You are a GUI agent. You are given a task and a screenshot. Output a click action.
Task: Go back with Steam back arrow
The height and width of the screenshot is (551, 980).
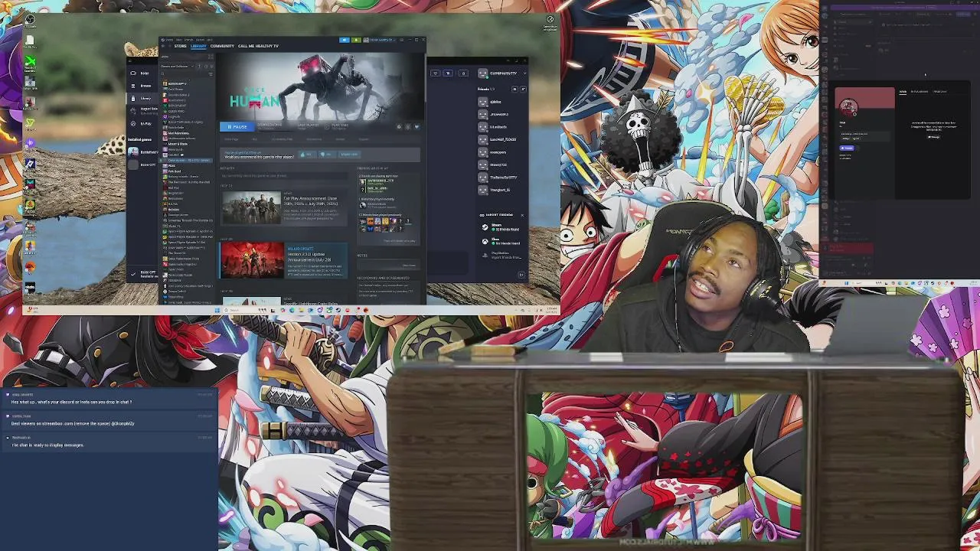click(162, 46)
